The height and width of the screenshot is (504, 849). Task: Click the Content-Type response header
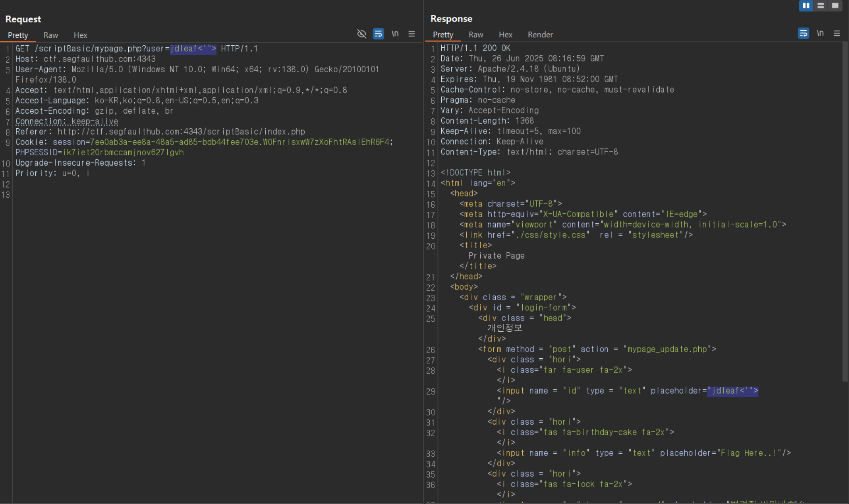coord(529,152)
